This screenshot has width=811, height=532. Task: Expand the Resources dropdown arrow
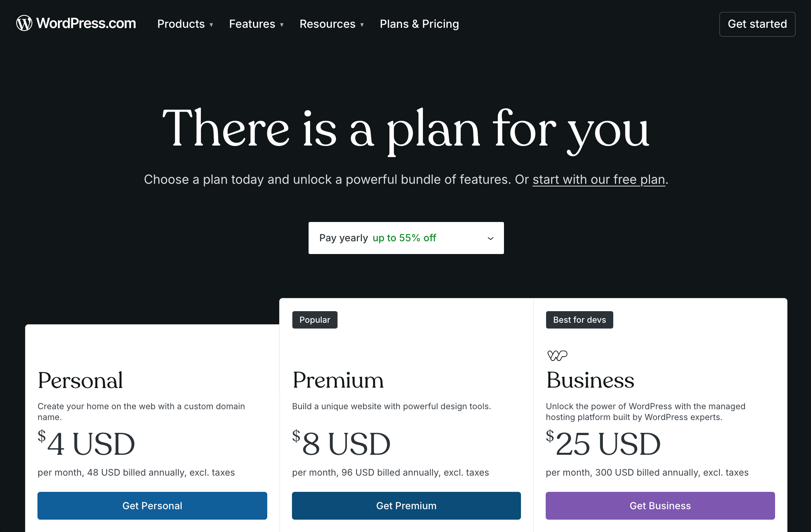pos(362,24)
